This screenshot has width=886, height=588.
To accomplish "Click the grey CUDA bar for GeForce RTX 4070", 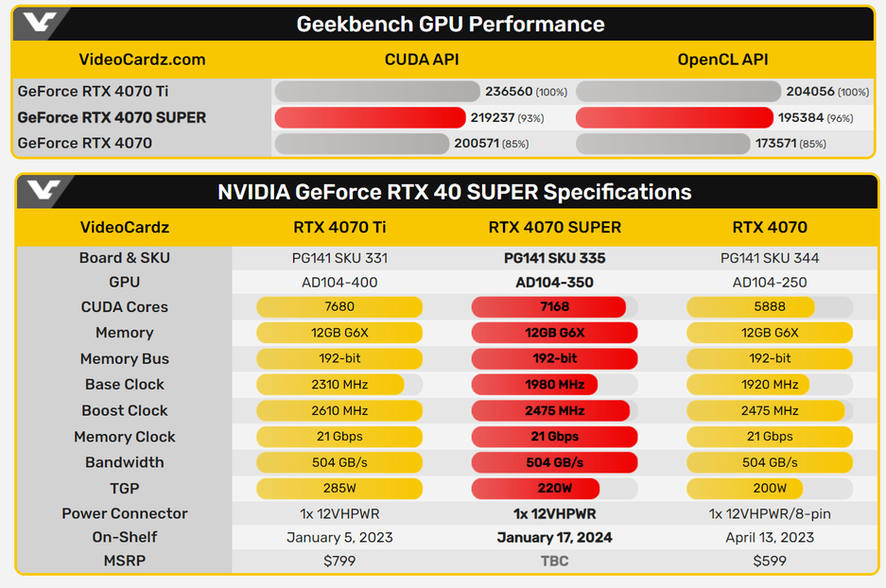I will [x=361, y=144].
